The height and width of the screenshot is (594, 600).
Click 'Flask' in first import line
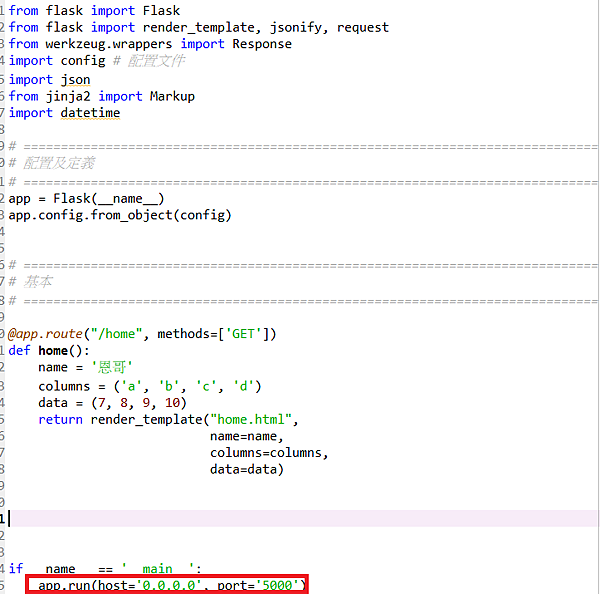[x=161, y=11]
